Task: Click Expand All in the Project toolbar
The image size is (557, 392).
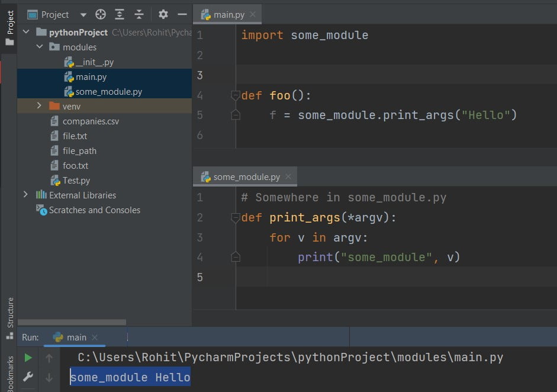Action: [120, 14]
